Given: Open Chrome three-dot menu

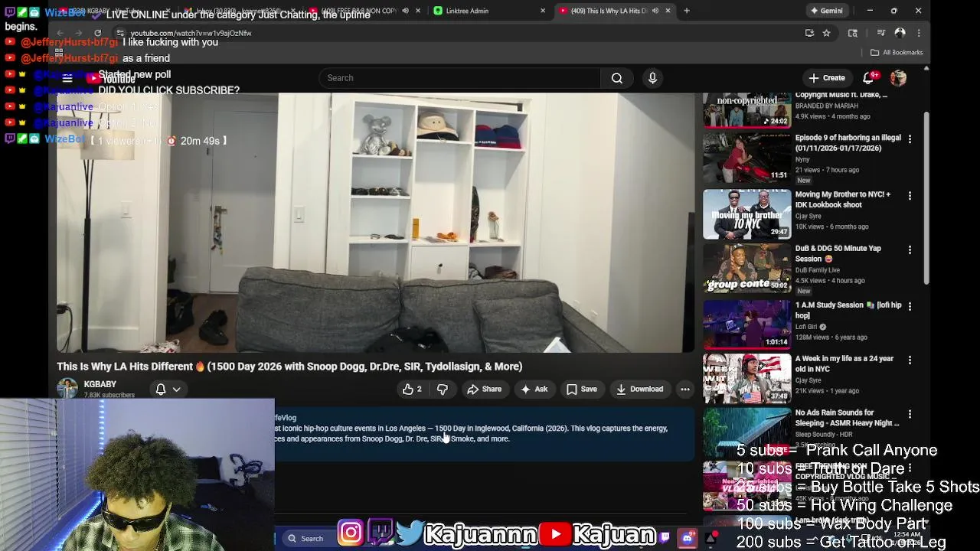Looking at the screenshot, I should (918, 33).
